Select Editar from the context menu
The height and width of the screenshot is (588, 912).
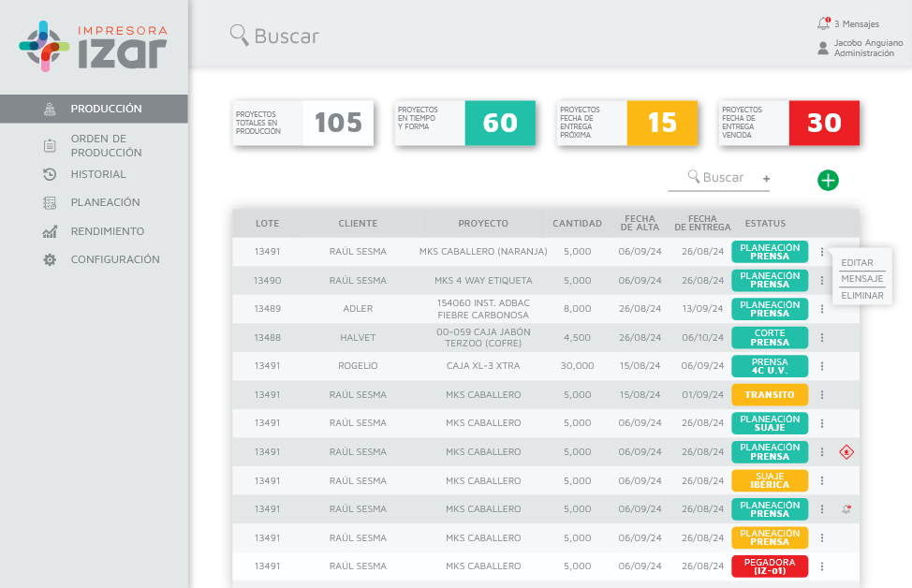[x=857, y=263]
